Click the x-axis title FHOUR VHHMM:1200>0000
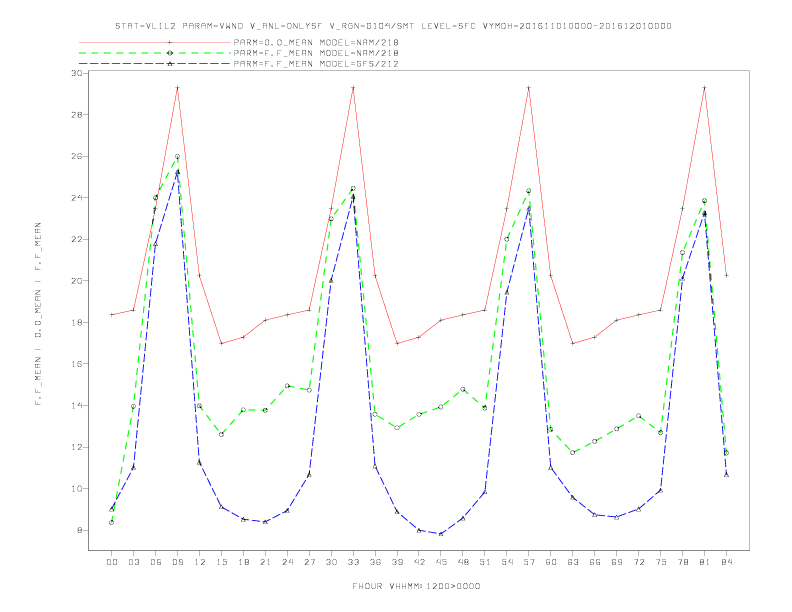 [416, 586]
